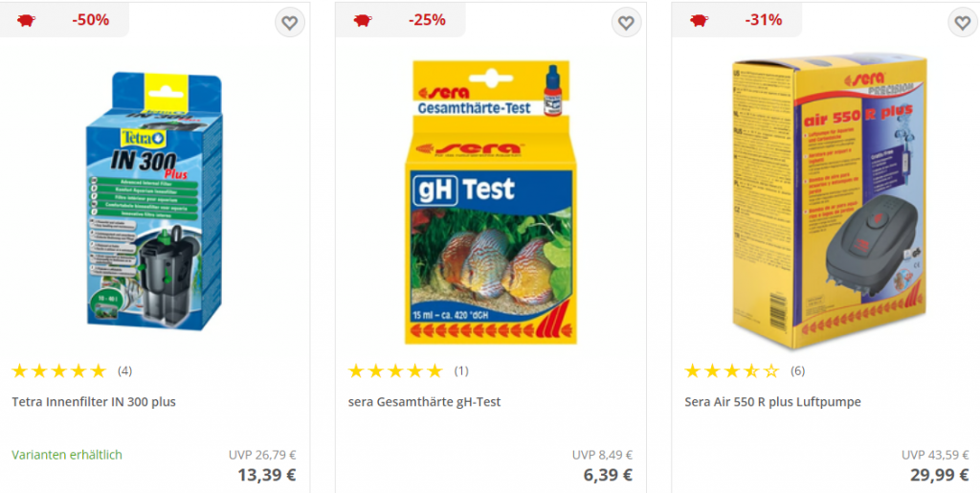Image resolution: width=980 pixels, height=493 pixels.
Task: Open the (6) reviews count
Action: [x=797, y=371]
